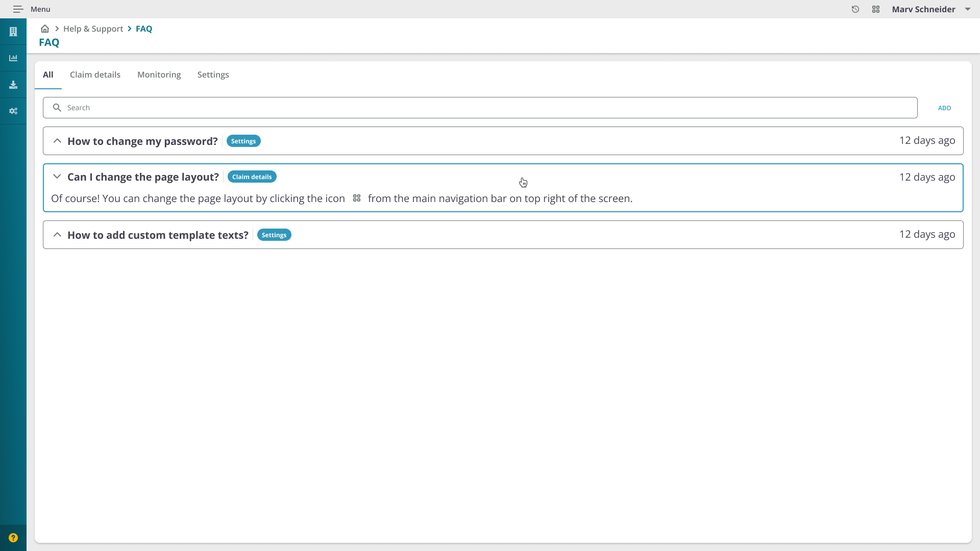Screen dimensions: 980x551
Task: Click the building icon in sidebar
Action: pos(13,32)
